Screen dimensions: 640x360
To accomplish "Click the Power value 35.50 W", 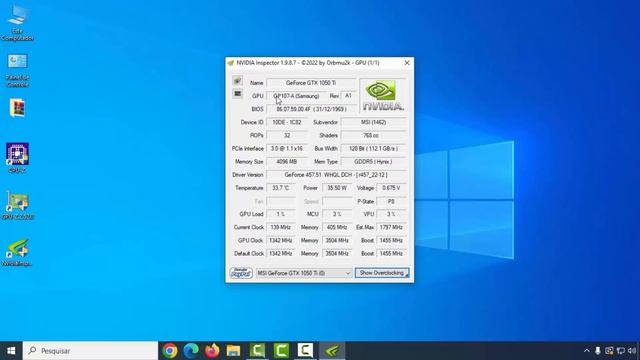I will click(x=337, y=188).
